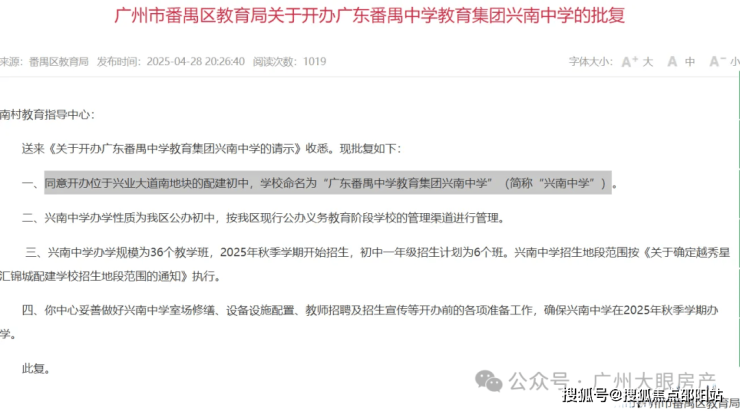Click the publish time 2025-04-28 20:26:40
This screenshot has width=740, height=411.
(195, 62)
